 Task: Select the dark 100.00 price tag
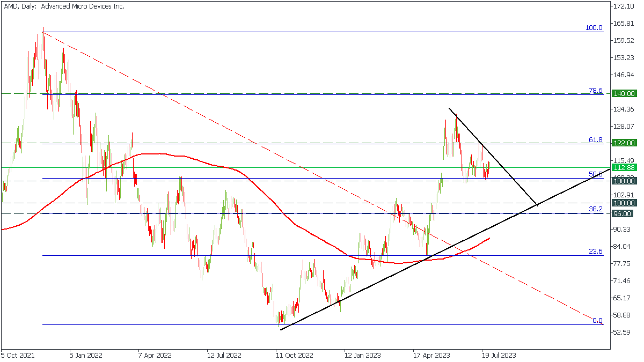pyautogui.click(x=624, y=203)
